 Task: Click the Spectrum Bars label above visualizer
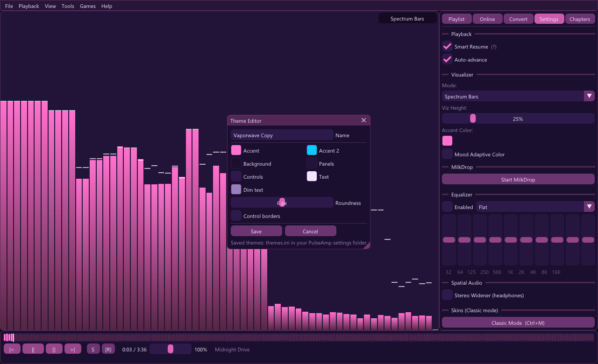click(x=407, y=19)
